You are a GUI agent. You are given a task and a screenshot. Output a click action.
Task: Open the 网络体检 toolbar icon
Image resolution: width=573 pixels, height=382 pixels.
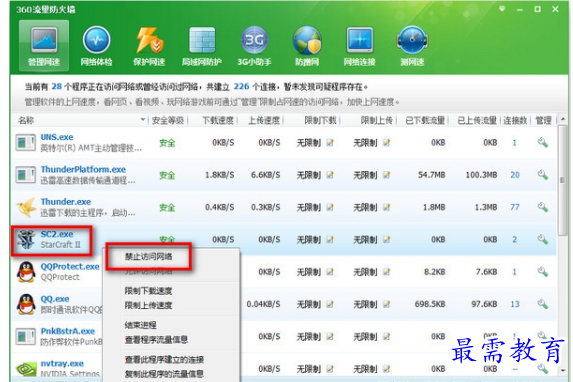click(x=96, y=45)
